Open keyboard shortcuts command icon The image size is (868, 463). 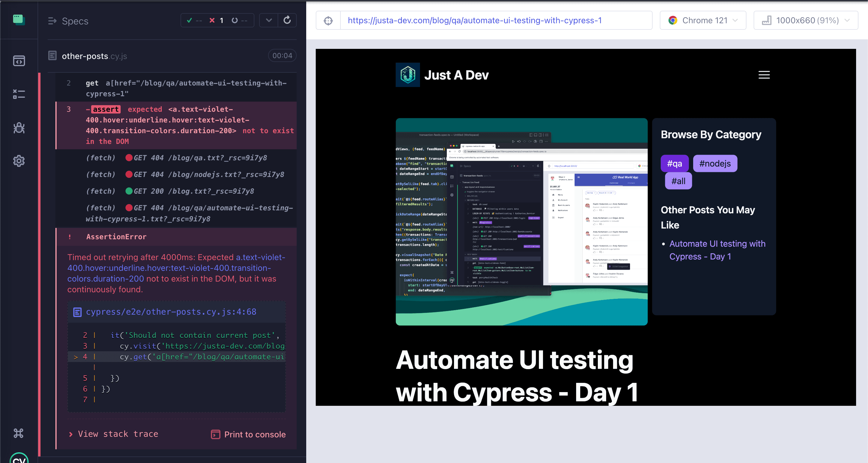point(18,433)
